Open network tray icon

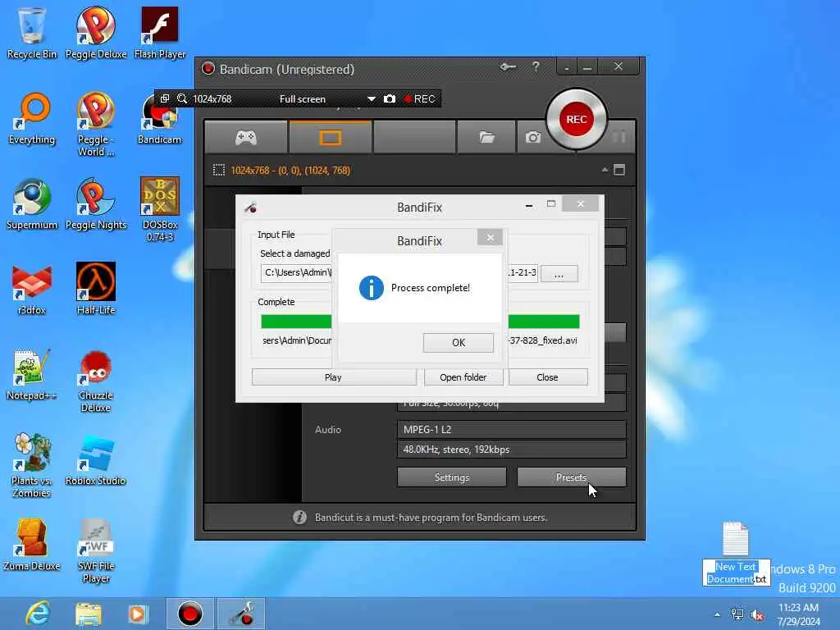click(x=737, y=614)
